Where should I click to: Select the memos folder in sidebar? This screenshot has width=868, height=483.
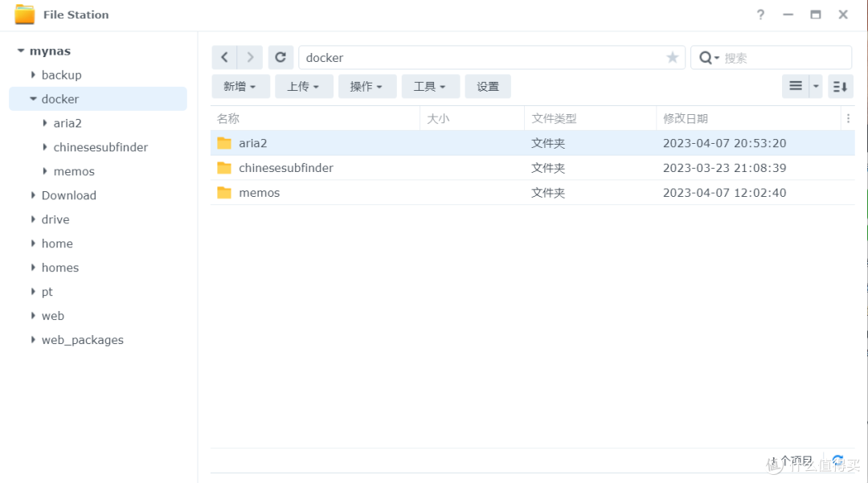point(74,171)
